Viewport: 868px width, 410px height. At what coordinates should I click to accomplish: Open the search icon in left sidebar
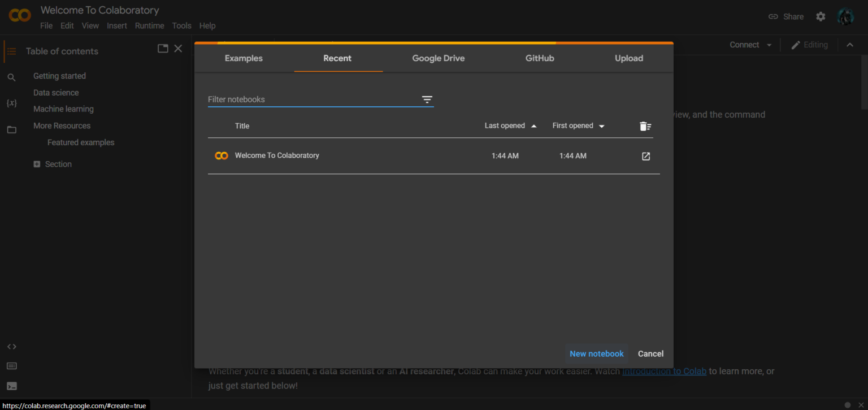coord(11,77)
